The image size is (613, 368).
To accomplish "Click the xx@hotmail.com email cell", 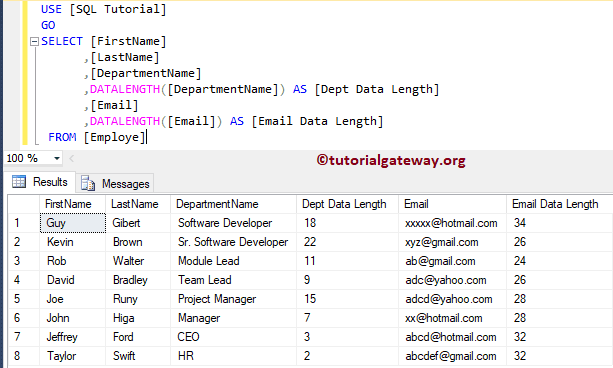I will [452, 318].
